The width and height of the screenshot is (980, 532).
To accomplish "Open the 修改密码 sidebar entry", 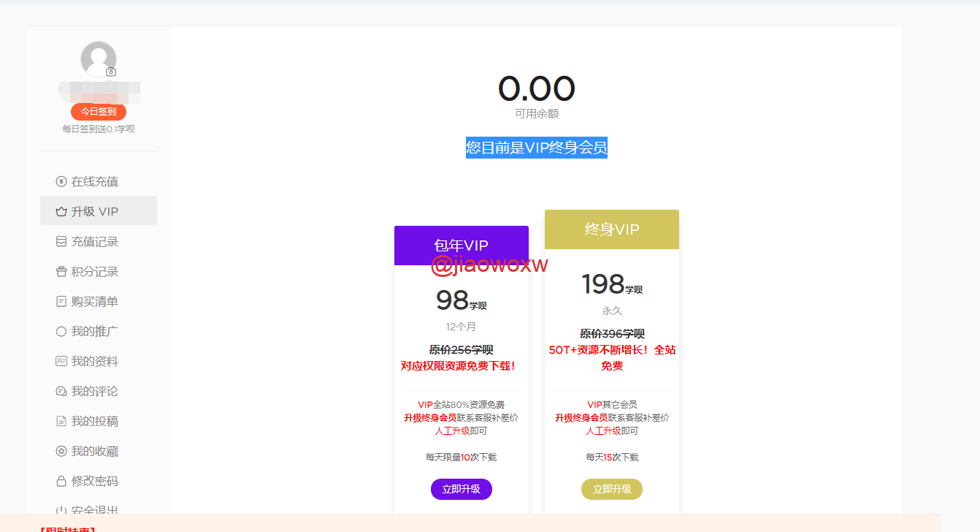I will [99, 481].
